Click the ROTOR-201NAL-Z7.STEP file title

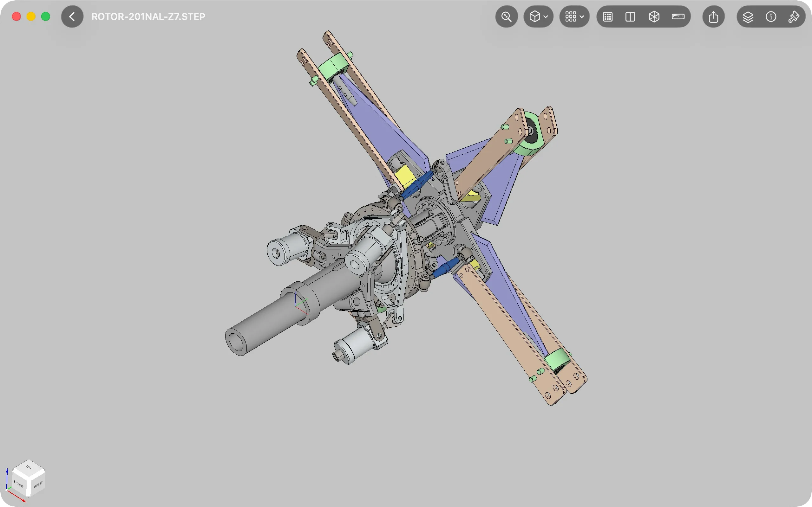point(148,16)
